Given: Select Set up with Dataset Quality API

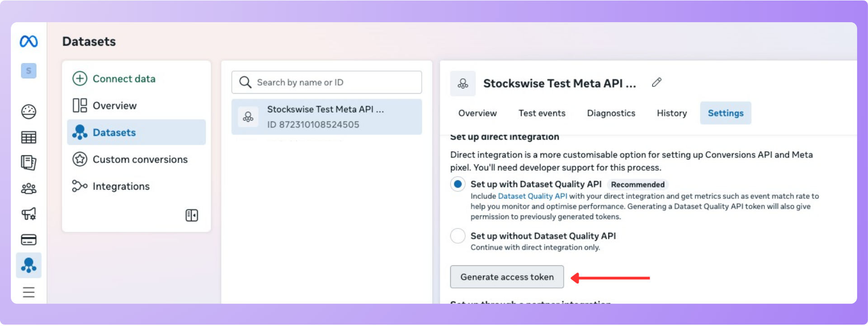Looking at the screenshot, I should point(458,184).
